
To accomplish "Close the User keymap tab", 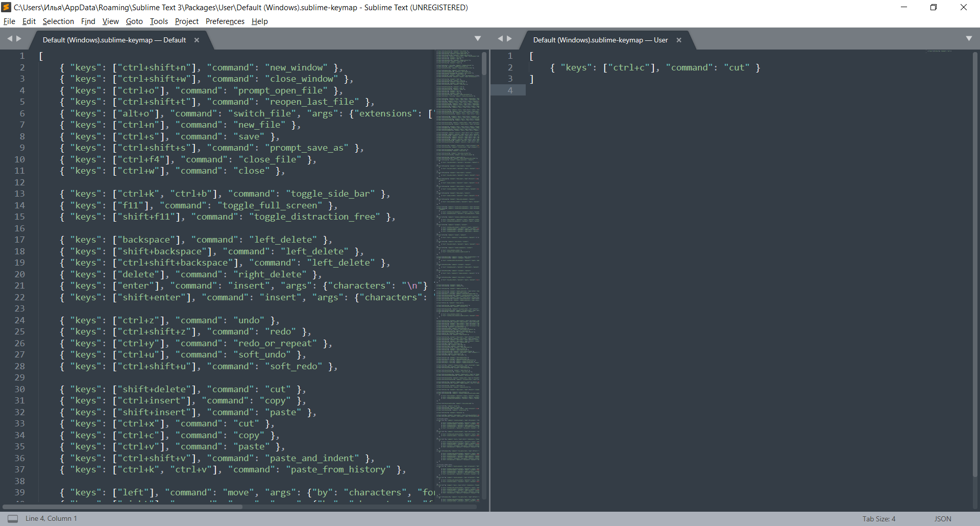I will pyautogui.click(x=679, y=40).
